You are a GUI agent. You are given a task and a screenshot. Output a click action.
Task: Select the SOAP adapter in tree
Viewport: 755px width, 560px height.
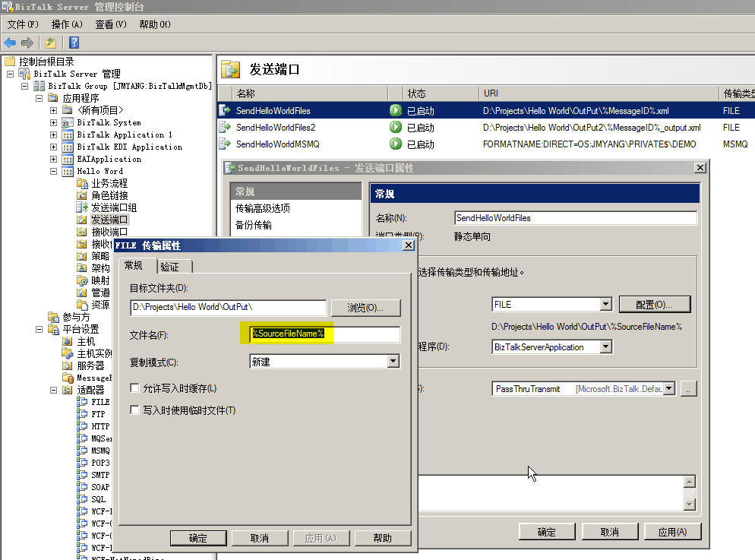[x=100, y=487]
